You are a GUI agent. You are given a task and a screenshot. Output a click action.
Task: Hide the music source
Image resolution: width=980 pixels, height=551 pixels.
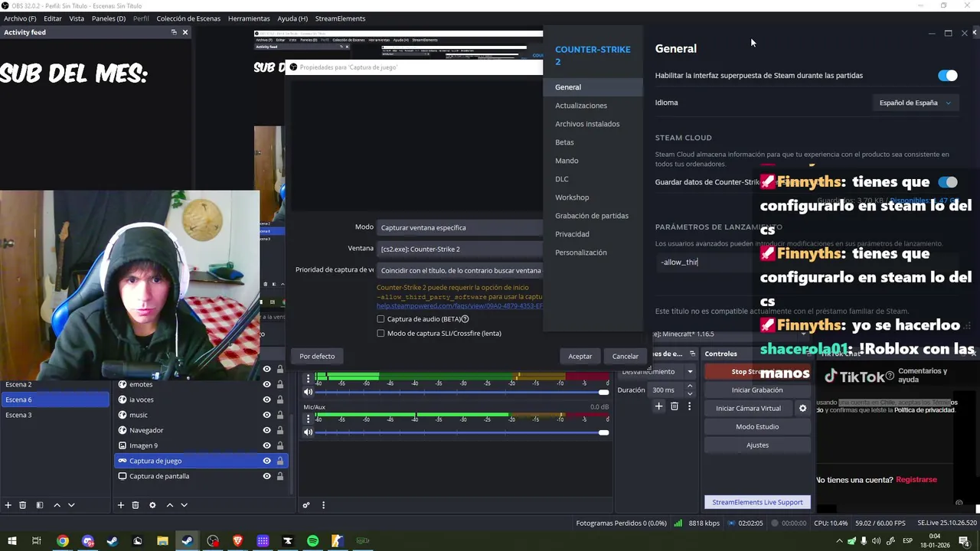266,415
